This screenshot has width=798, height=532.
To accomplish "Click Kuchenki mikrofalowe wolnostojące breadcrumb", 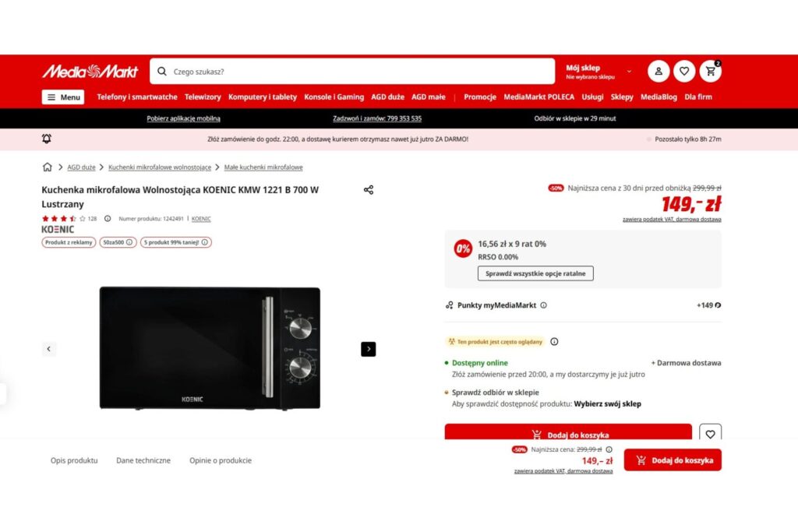I will [159, 167].
